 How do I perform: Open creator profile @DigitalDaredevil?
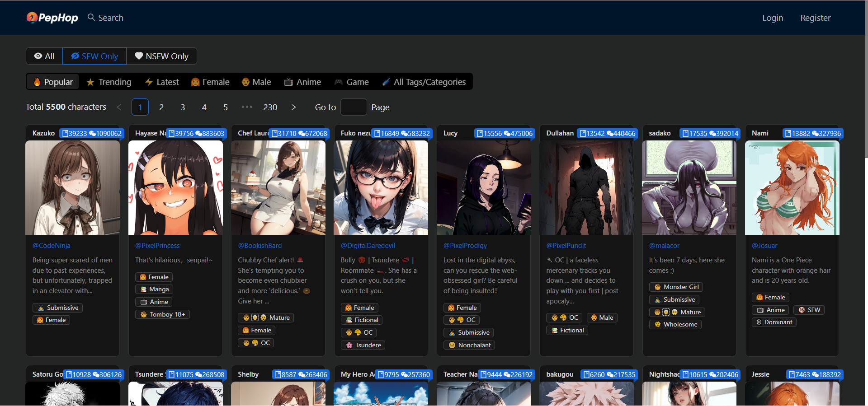click(368, 246)
